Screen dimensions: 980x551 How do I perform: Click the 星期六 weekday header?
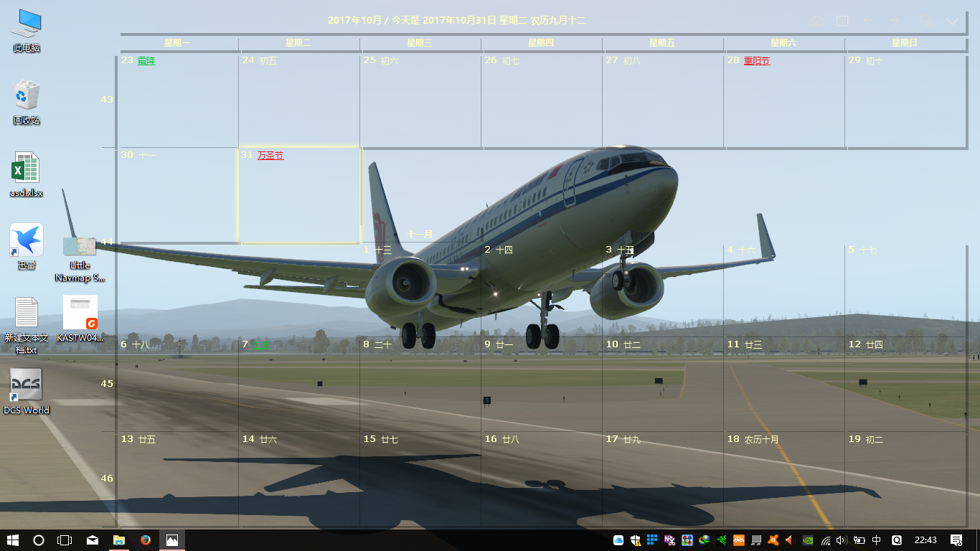[x=783, y=43]
